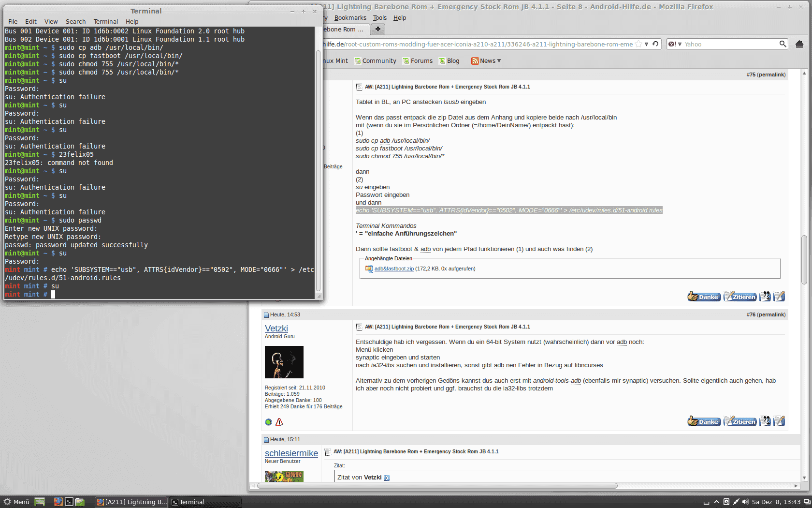Open the file manager launcher in panel
812x508 pixels.
pos(80,502)
